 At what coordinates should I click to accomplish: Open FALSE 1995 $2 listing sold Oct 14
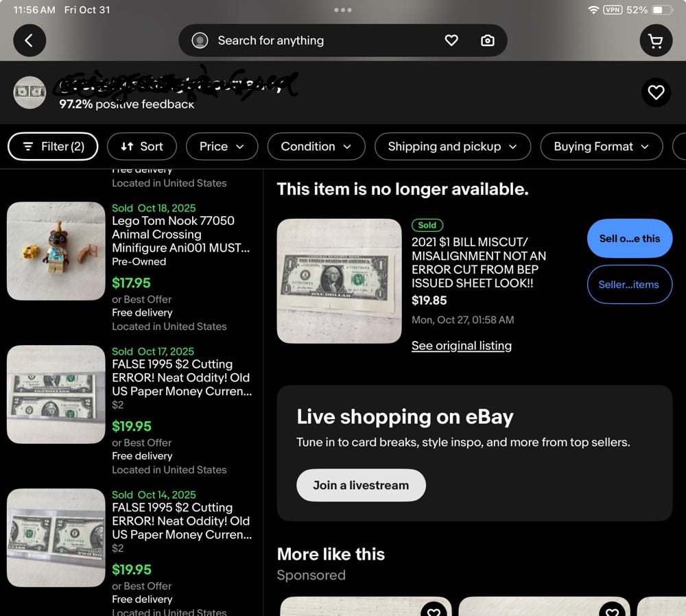(182, 521)
